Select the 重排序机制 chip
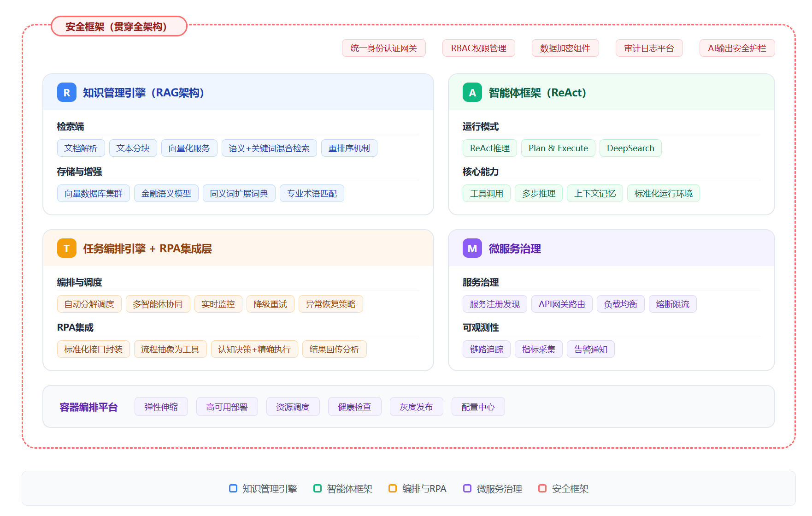Image resolution: width=812 pixels, height=516 pixels. pos(349,148)
